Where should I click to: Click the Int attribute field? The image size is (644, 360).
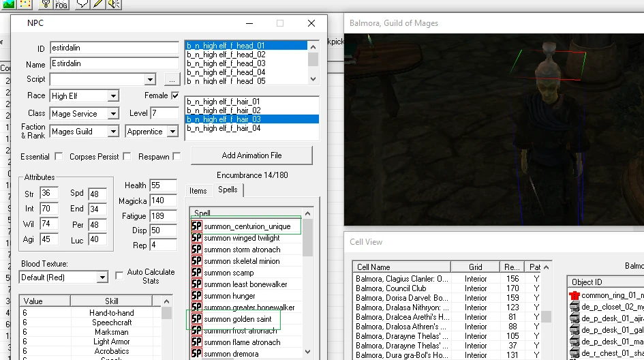(x=49, y=209)
